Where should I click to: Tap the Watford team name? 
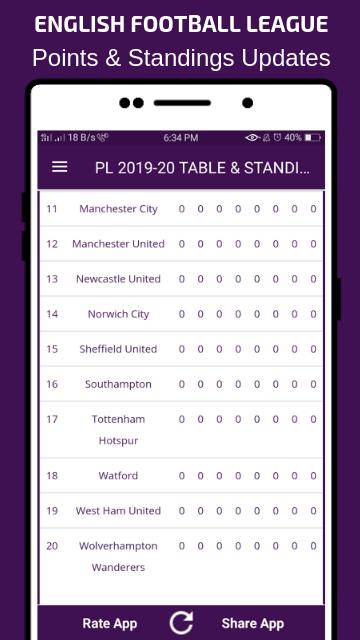pyautogui.click(x=118, y=476)
